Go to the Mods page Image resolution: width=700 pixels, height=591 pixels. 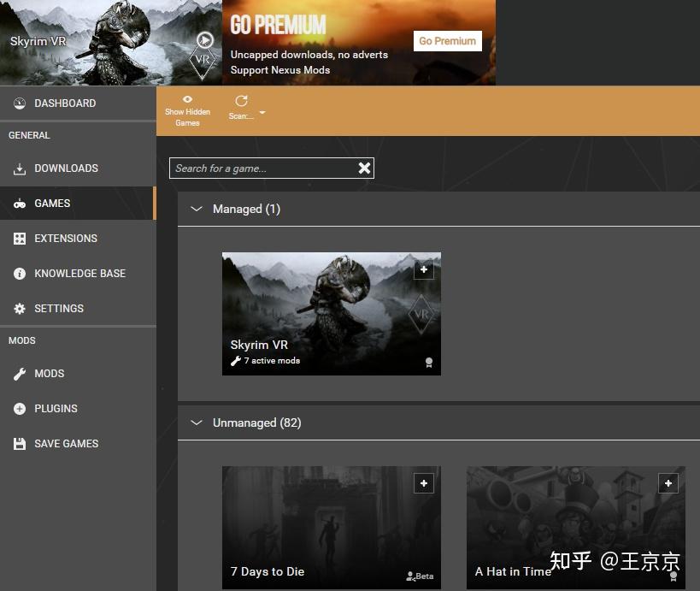pyautogui.click(x=78, y=374)
